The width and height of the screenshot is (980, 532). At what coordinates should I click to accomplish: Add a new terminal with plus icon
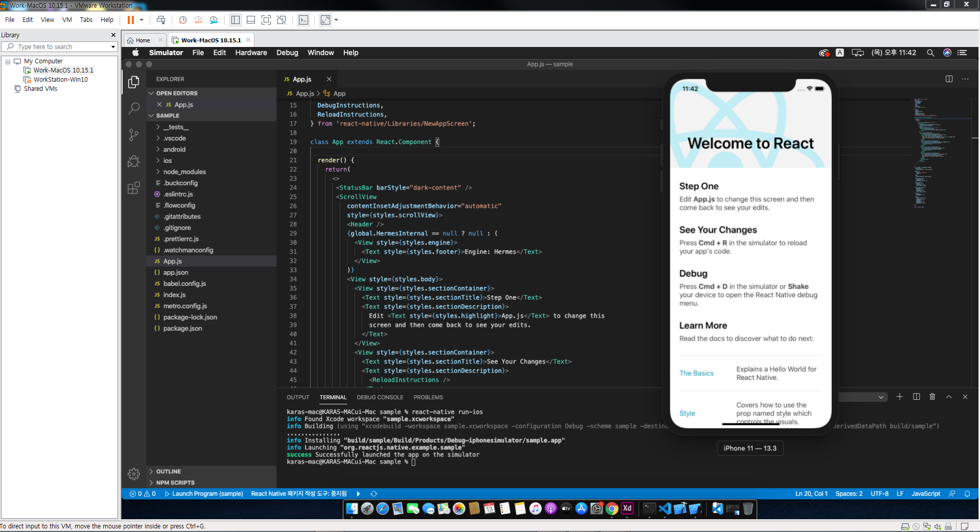(x=900, y=397)
